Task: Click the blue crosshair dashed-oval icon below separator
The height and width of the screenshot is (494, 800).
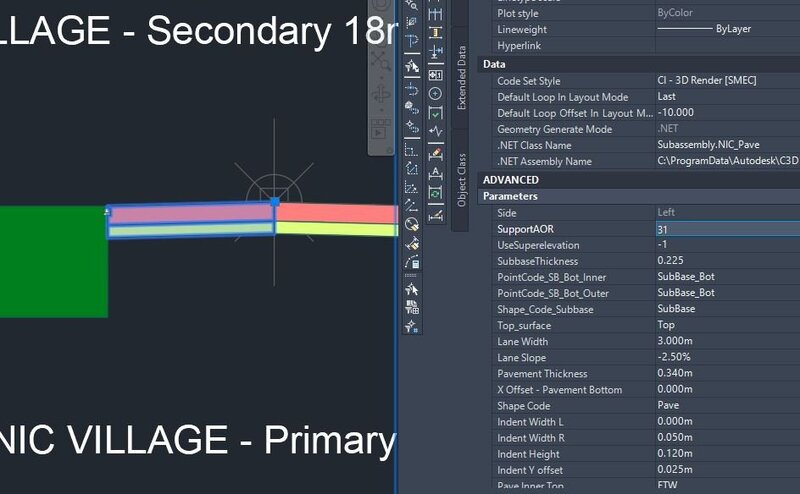Action: [x=411, y=90]
